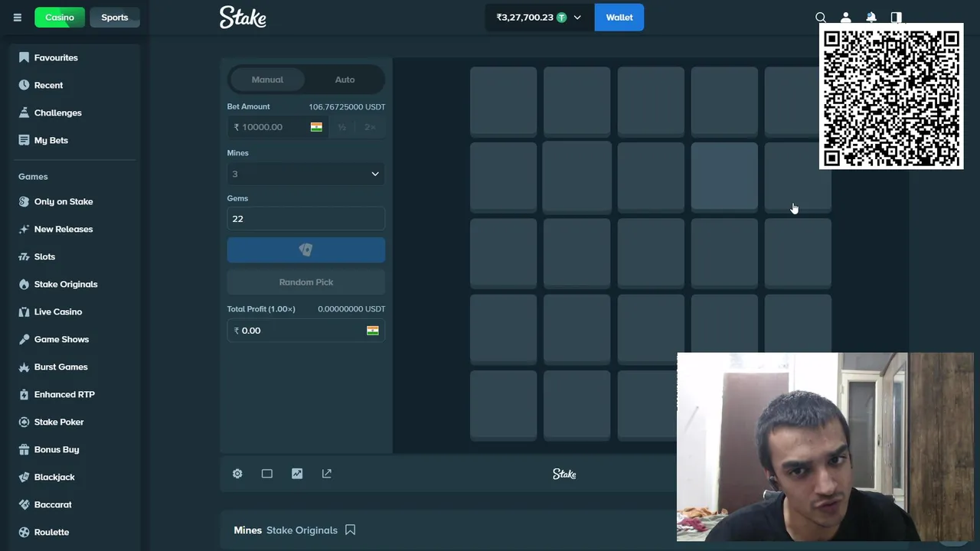Halve the bet with ½ button

coord(342,127)
